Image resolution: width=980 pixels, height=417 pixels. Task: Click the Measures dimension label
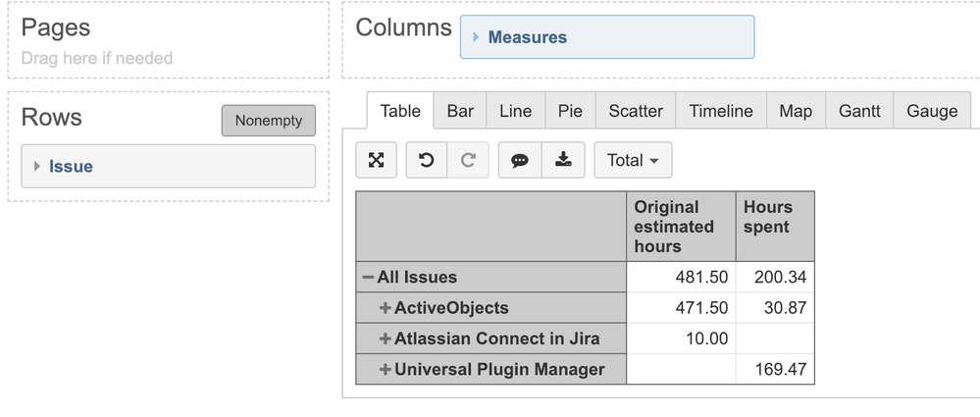(x=528, y=37)
